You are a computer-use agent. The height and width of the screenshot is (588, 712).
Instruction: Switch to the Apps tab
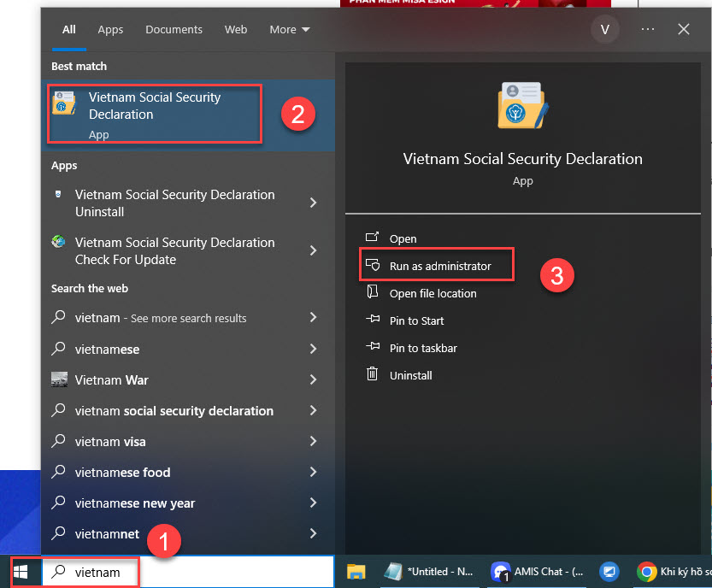point(110,29)
